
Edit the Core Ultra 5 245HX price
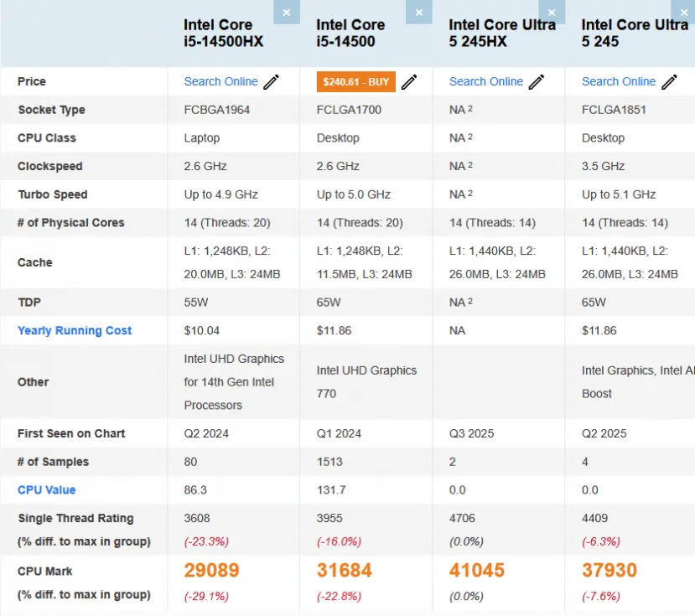pos(535,81)
